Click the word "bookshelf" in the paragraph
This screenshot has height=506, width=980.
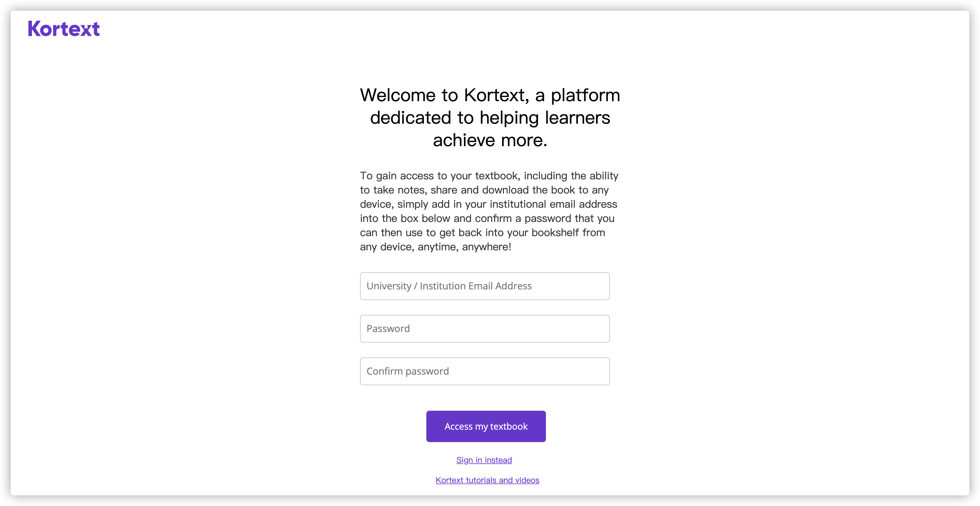[555, 232]
